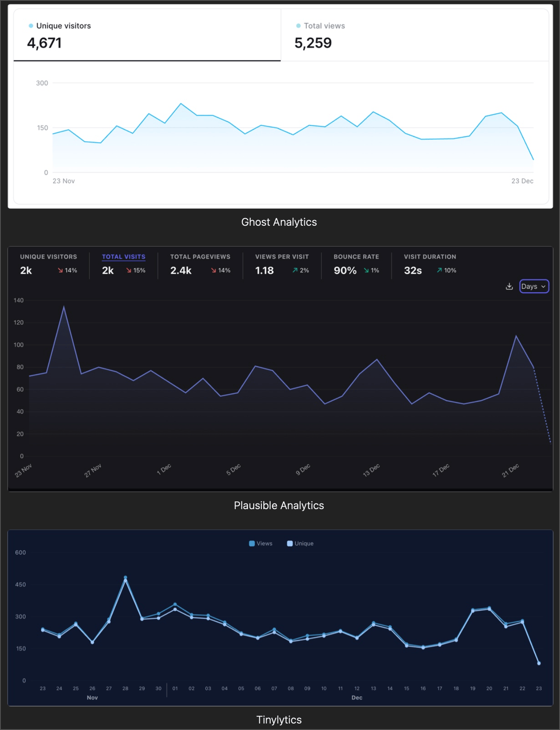Image resolution: width=560 pixels, height=730 pixels.
Task: Switch to the Unique visitors tab
Action: tap(147, 35)
